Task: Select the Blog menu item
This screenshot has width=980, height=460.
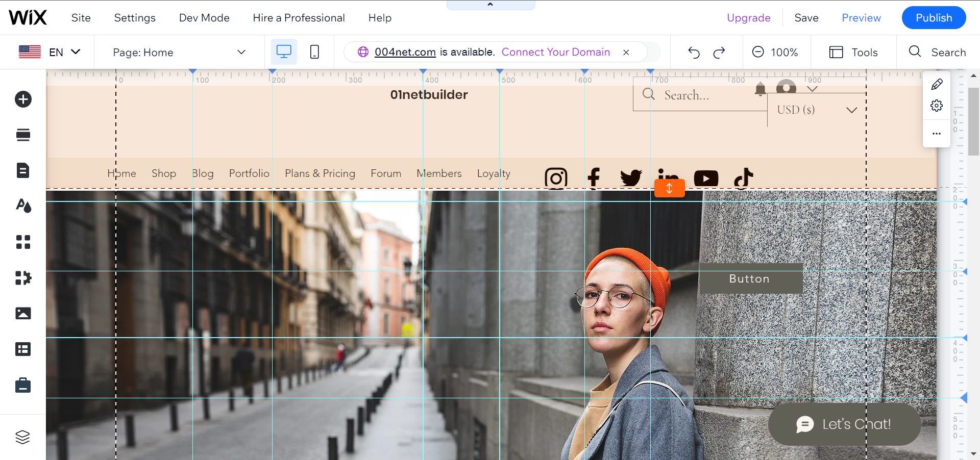Action: coord(203,173)
